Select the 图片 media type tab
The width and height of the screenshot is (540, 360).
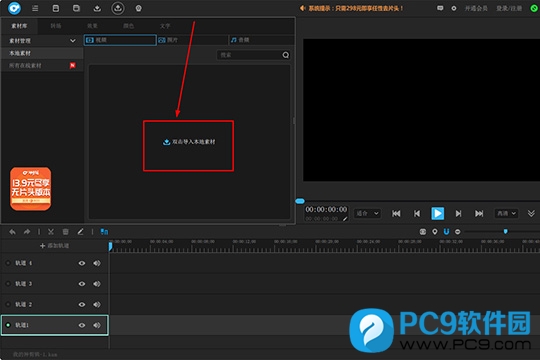coord(192,40)
